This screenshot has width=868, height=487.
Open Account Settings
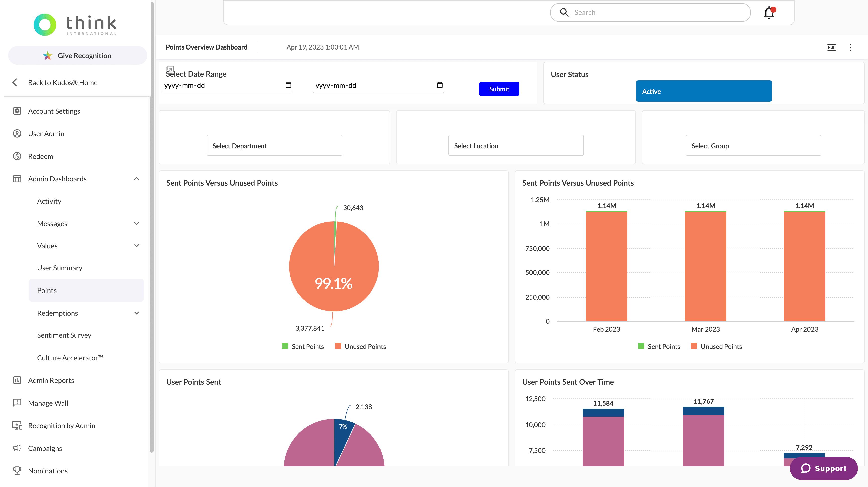point(54,111)
